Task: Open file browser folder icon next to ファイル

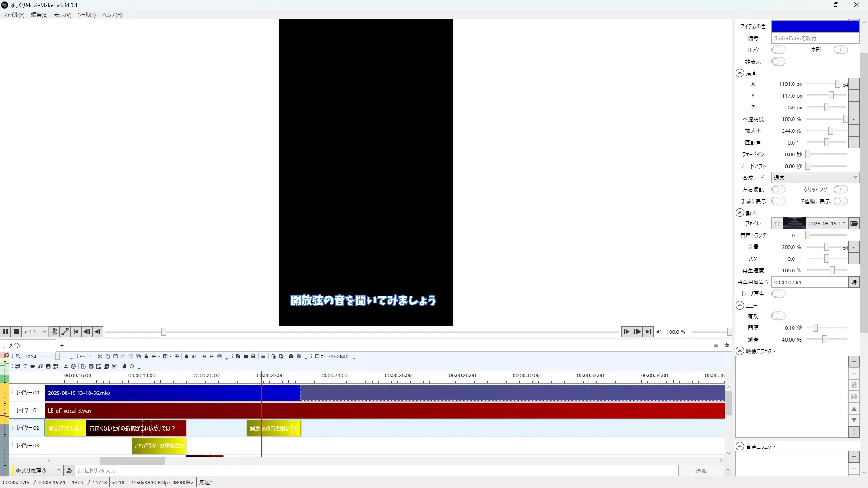Action: (x=854, y=223)
